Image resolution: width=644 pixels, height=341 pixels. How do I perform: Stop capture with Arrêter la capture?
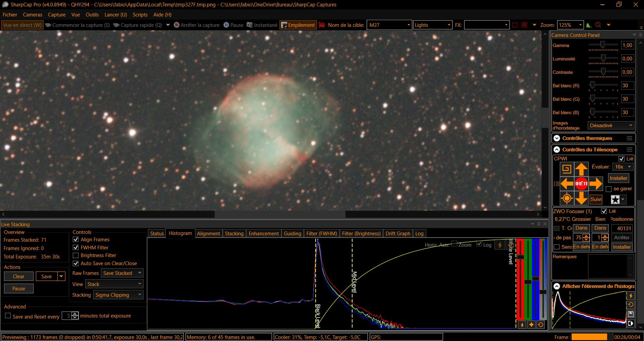[x=197, y=25]
